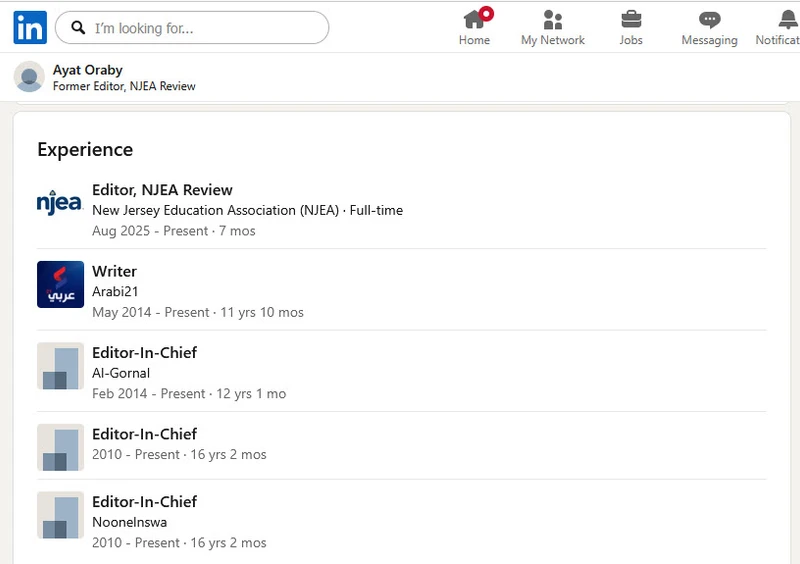Click the Arabi21 company logo
Viewport: 800px width, 564px height.
coord(60,284)
